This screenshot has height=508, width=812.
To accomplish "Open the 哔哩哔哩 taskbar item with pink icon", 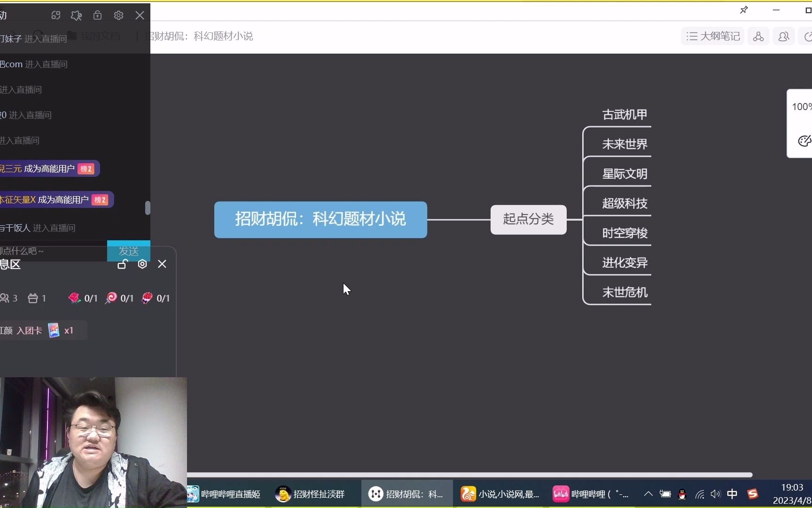I will [591, 494].
